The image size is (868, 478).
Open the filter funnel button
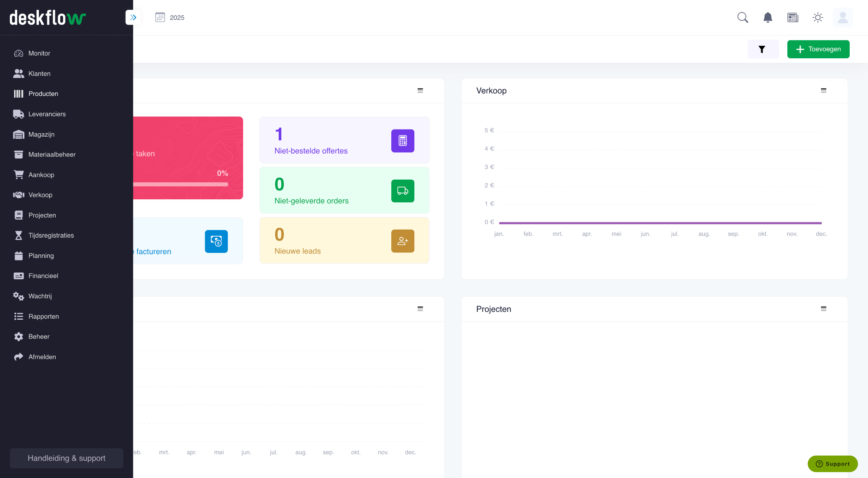coord(763,49)
